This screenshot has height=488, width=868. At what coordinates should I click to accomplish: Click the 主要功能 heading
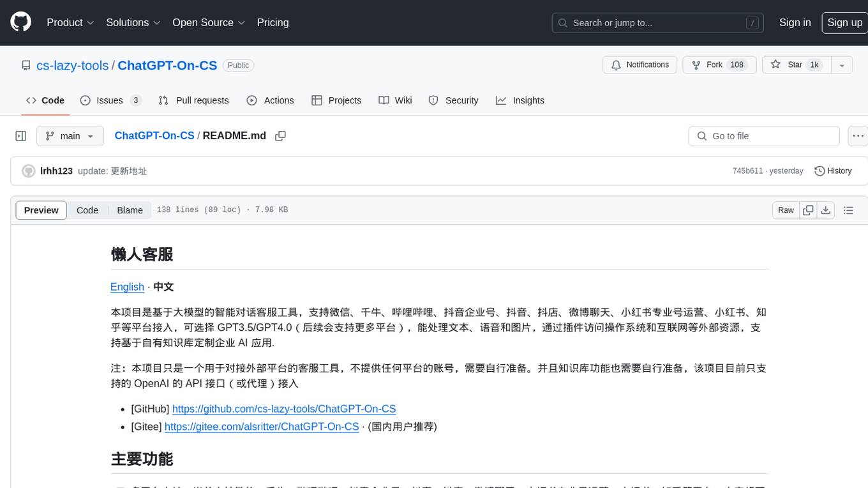142,459
